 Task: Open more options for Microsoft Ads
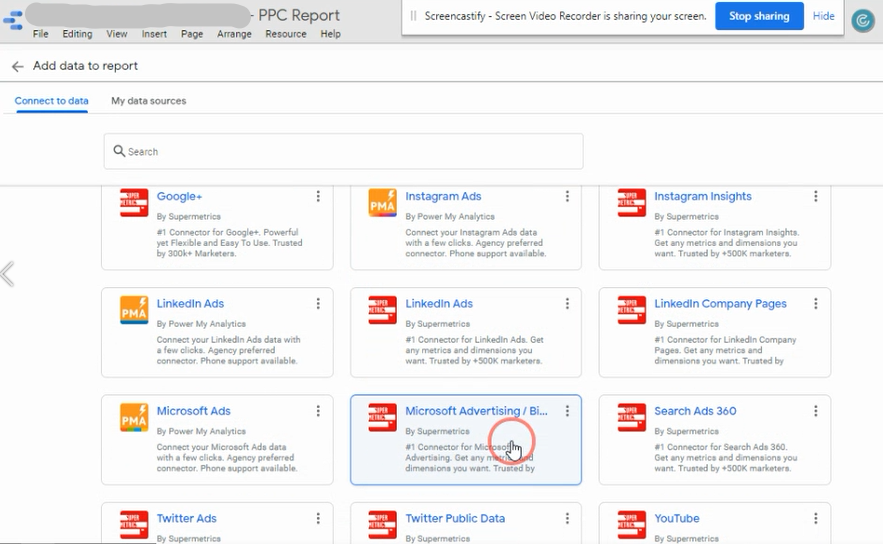[318, 411]
